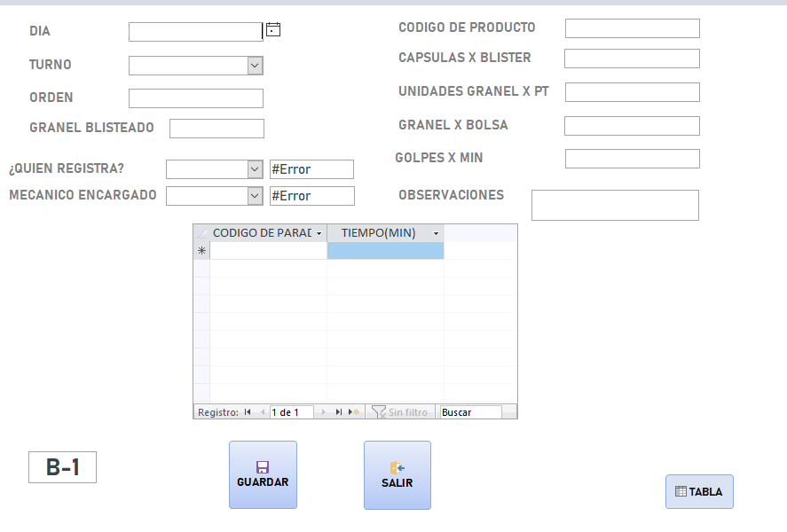Go to the first record navigation icon
787x532 pixels.
pos(248,411)
